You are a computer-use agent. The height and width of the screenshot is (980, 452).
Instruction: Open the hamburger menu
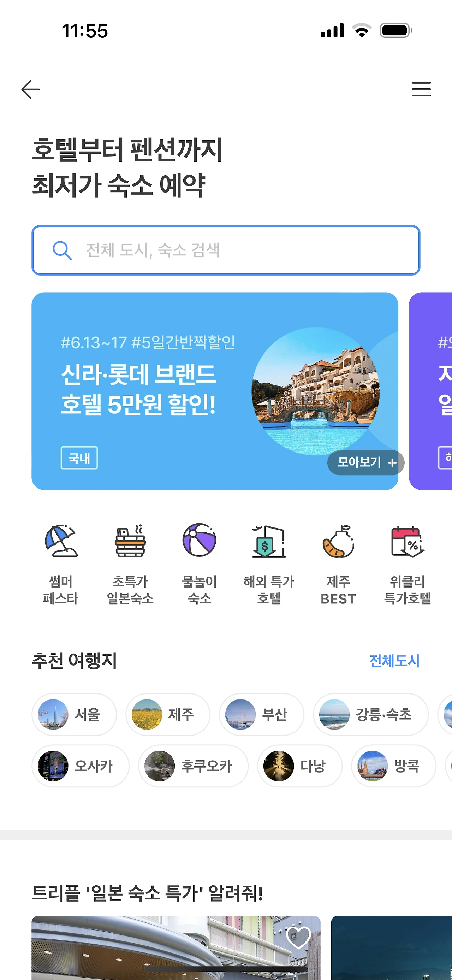pyautogui.click(x=421, y=89)
